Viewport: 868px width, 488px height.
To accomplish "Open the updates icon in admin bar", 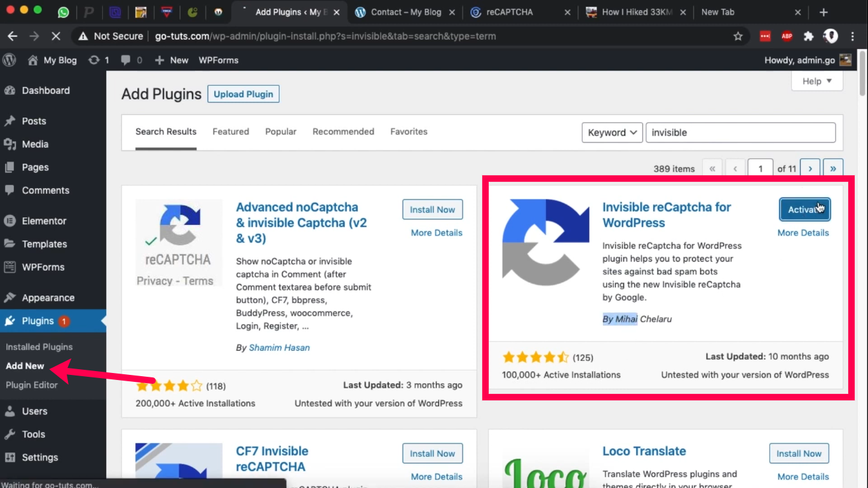I will [x=94, y=60].
